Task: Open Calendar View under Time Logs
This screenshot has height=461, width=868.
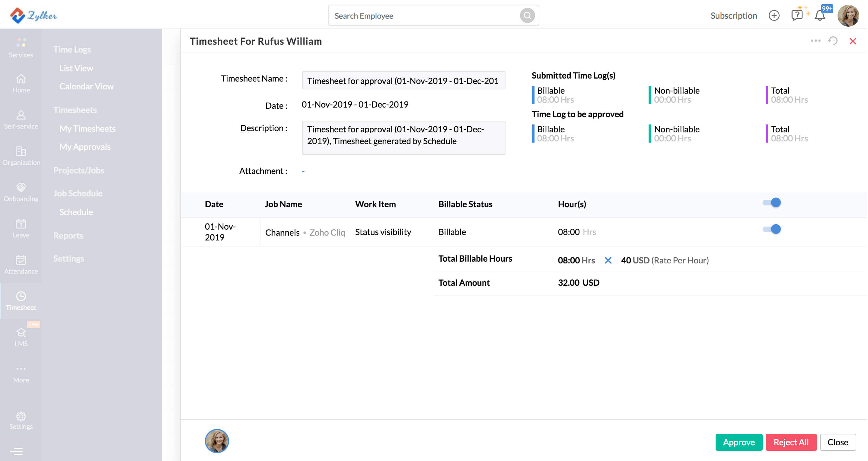Action: [86, 86]
